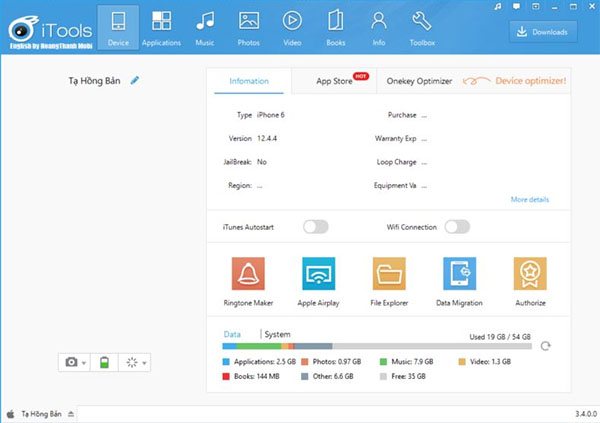This screenshot has width=600, height=423.
Task: Refresh the storage usage
Action: tap(545, 346)
